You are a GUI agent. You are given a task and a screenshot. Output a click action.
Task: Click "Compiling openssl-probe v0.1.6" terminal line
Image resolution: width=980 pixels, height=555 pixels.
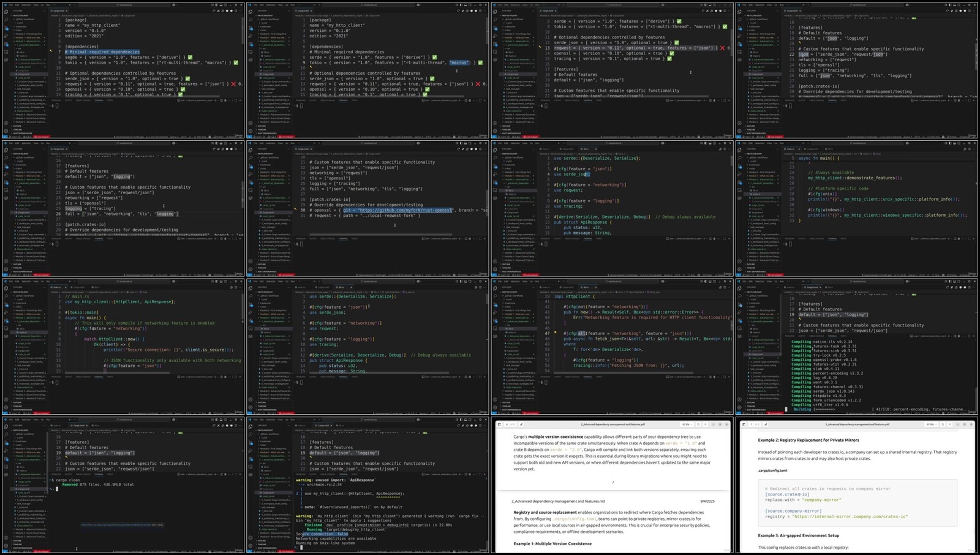[824, 360]
